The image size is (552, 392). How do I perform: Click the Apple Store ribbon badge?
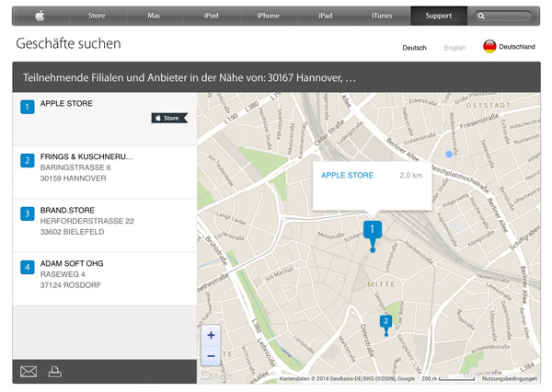coord(169,118)
